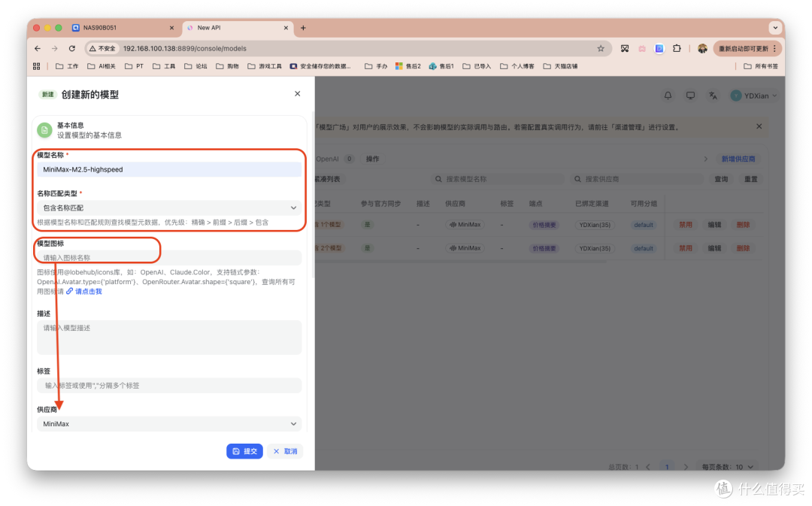Open the 安全储存您的数据 bookmark
This screenshot has width=812, height=506.
[320, 66]
